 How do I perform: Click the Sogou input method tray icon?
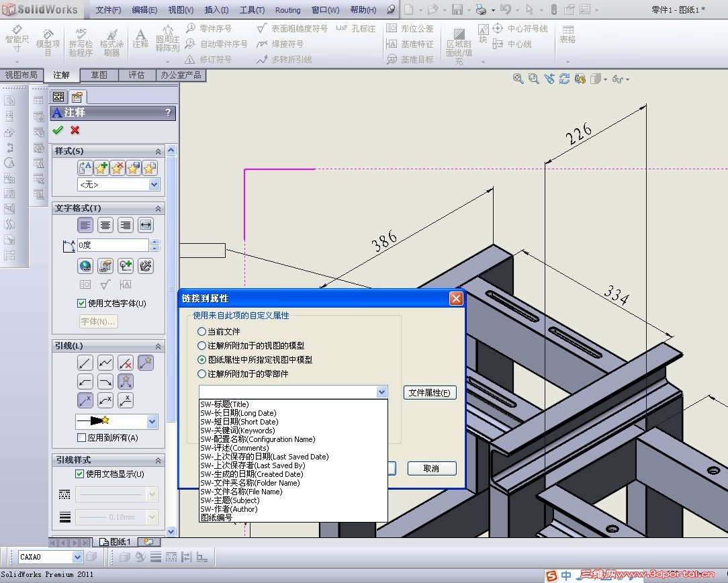tap(551, 576)
